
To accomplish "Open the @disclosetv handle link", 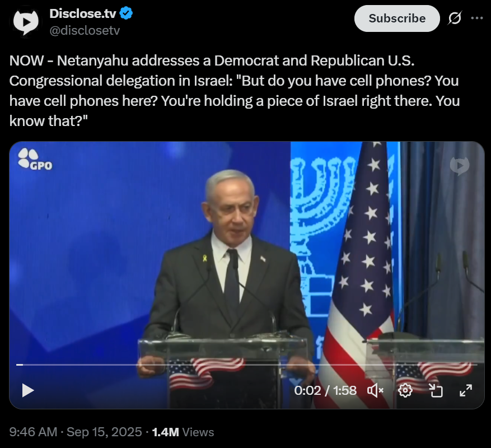I will coord(85,30).
